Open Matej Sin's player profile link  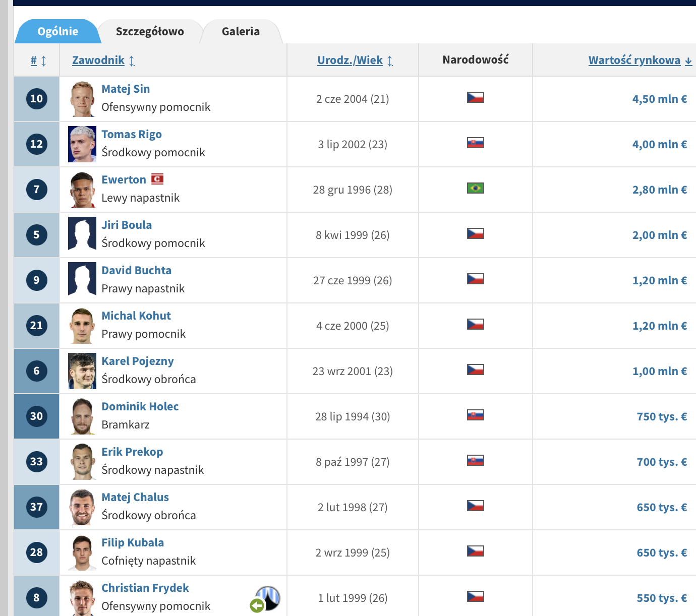[126, 89]
